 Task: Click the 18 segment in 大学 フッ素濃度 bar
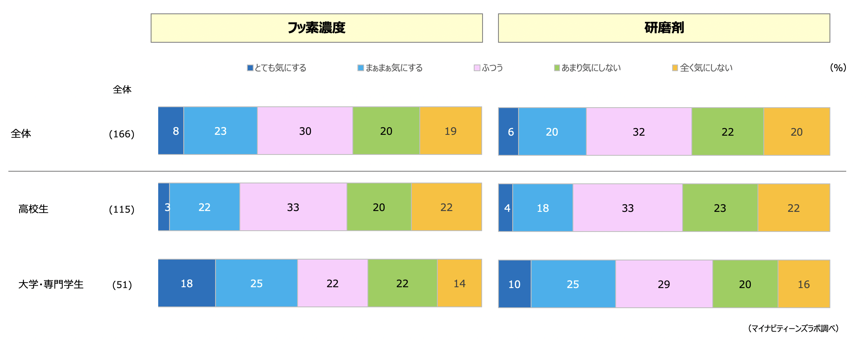coord(187,283)
